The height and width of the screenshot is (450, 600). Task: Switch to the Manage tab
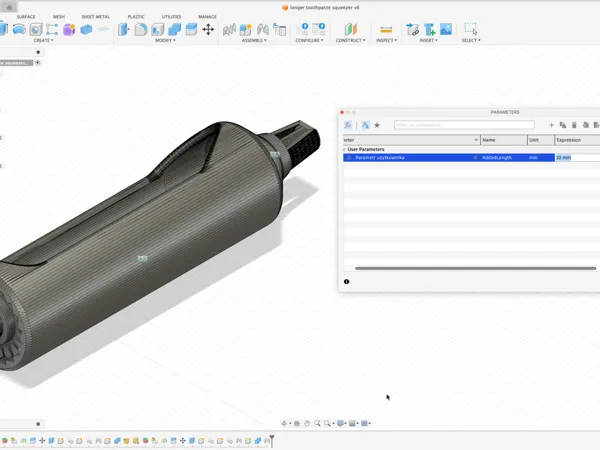click(x=207, y=17)
